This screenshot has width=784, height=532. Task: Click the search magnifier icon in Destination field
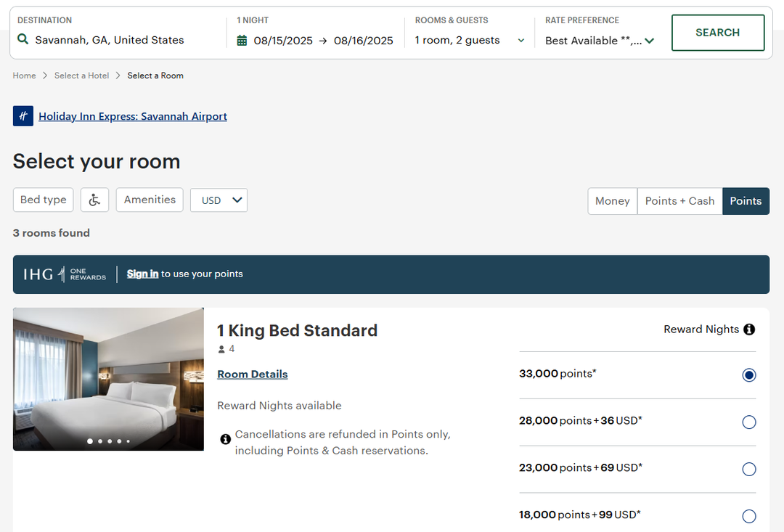point(22,40)
